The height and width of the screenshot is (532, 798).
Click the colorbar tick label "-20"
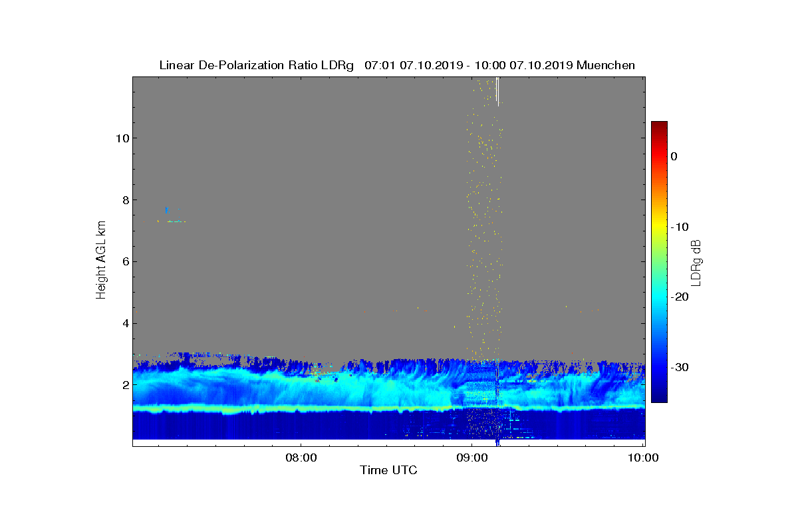pyautogui.click(x=680, y=297)
